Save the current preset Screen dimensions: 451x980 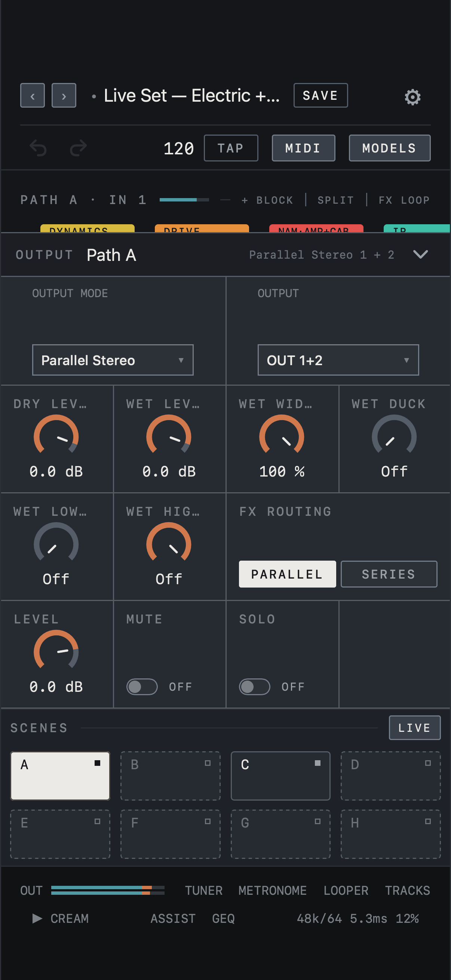[320, 95]
